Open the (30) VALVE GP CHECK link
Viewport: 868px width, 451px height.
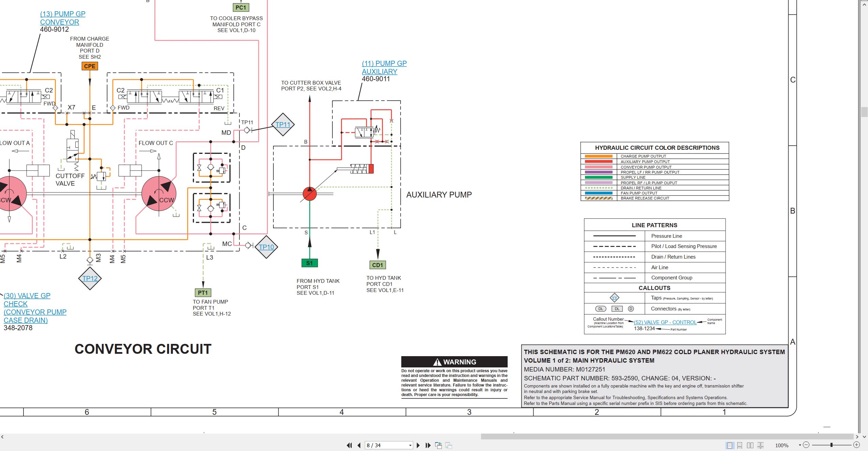coord(35,308)
